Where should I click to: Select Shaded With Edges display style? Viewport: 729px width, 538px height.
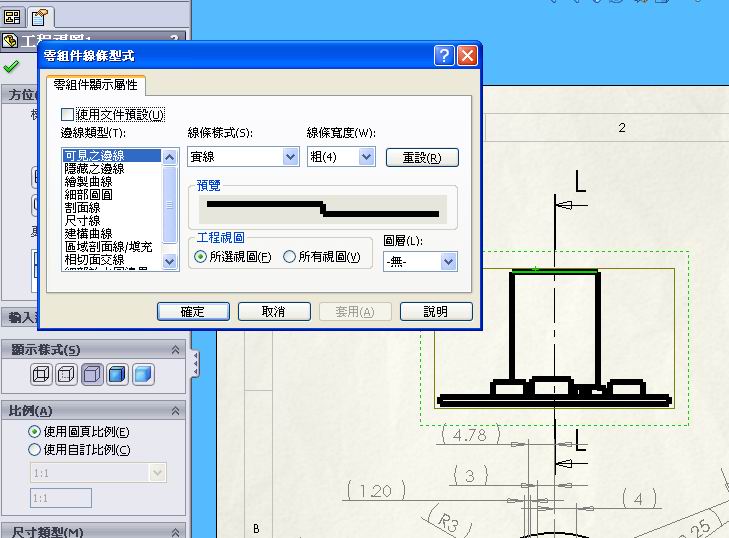point(117,374)
